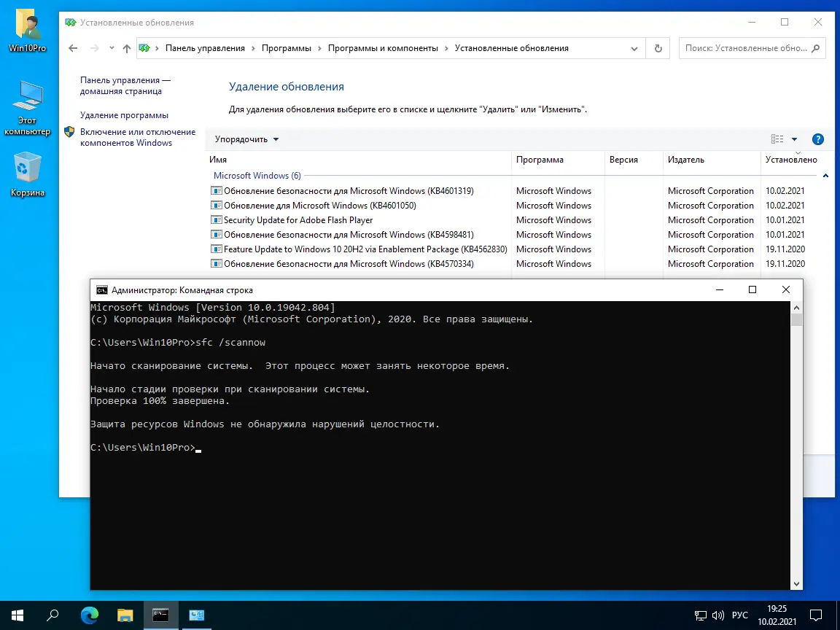Open view options dropdown arrow

coord(795,139)
